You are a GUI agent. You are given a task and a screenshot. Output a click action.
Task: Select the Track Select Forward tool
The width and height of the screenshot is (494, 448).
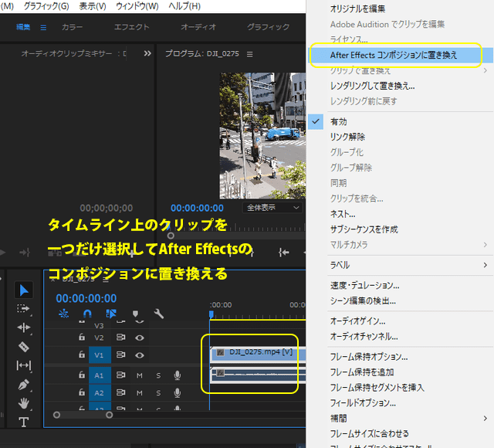click(23, 308)
